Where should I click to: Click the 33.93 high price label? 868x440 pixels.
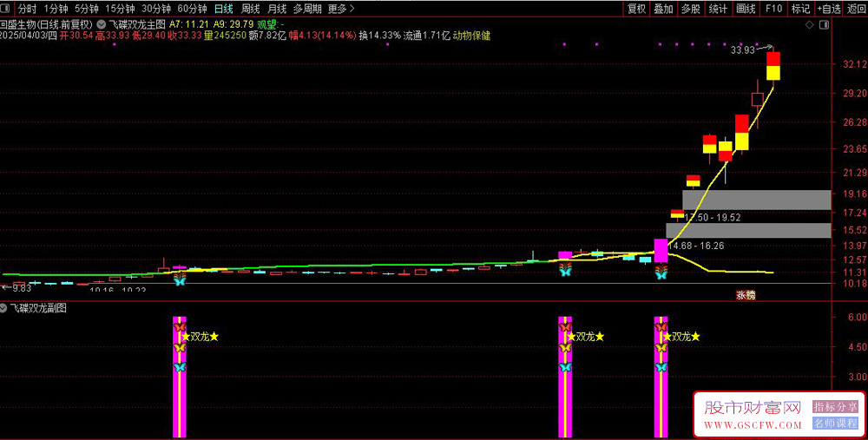pyautogui.click(x=742, y=49)
